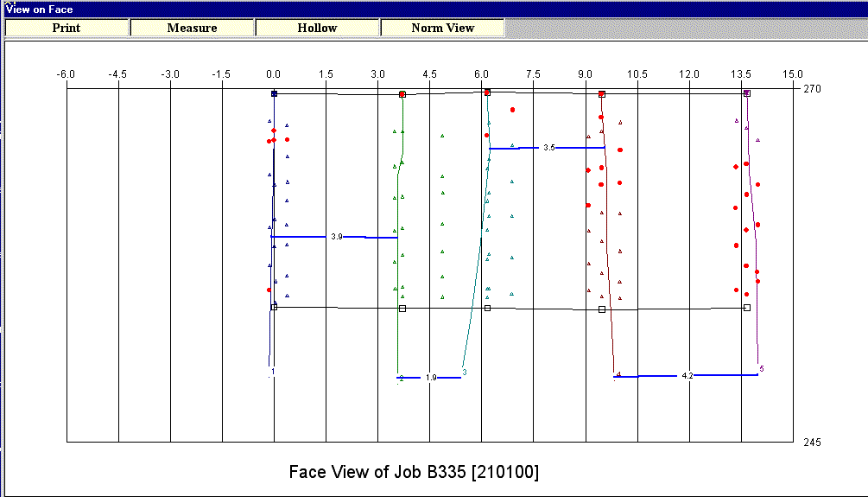The width and height of the screenshot is (868, 497).
Task: Select the 270 elevation label
Action: coord(812,88)
